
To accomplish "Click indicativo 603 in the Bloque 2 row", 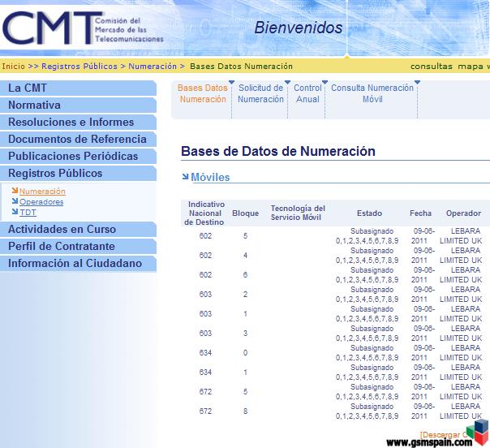I will tap(205, 294).
